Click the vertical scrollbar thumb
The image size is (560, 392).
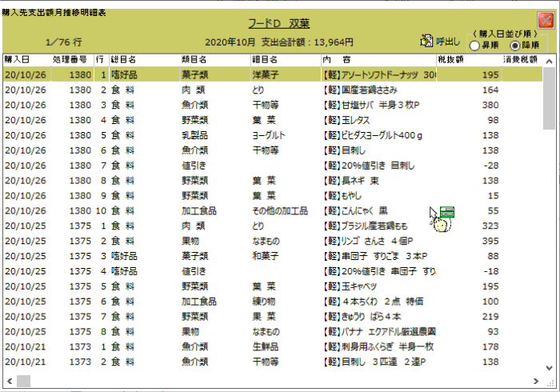click(x=550, y=98)
